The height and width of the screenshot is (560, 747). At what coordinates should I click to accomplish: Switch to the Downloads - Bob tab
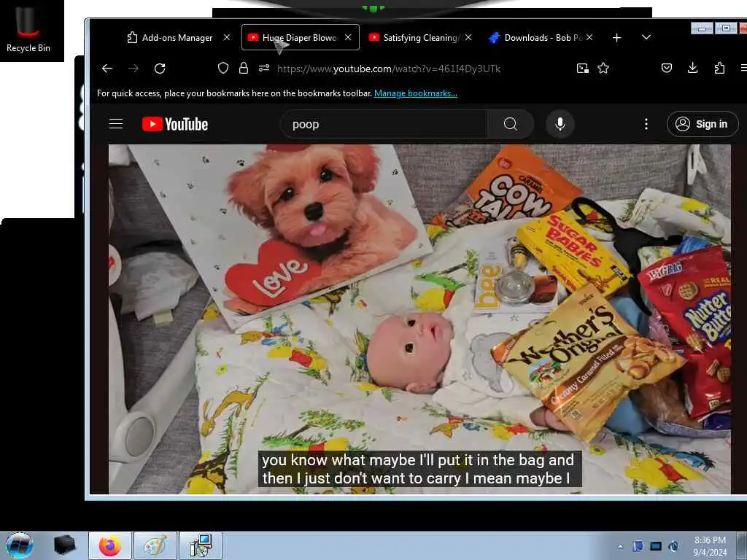[x=536, y=38]
